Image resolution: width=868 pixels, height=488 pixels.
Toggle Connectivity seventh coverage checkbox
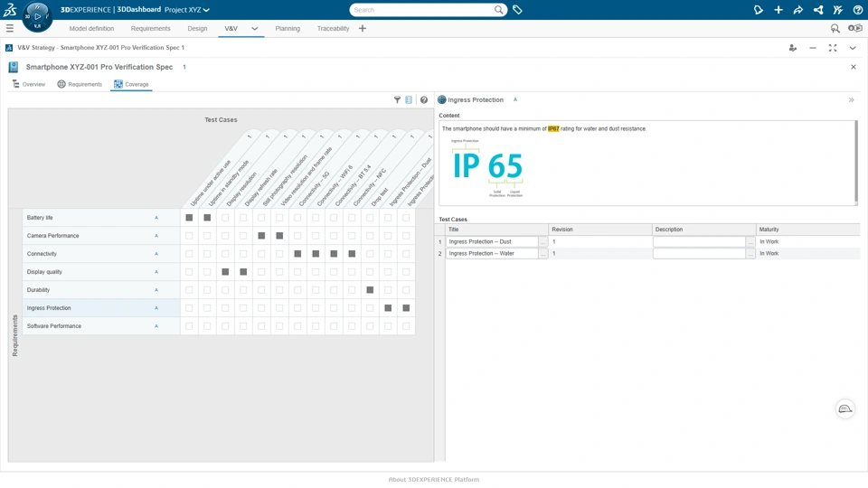coord(297,254)
